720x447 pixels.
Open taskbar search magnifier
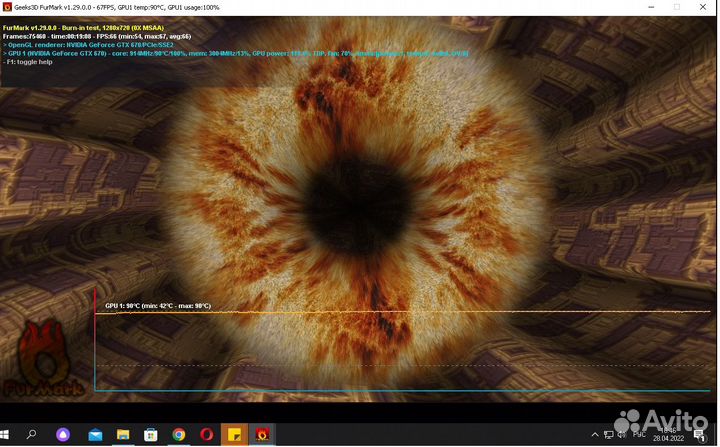(31, 434)
